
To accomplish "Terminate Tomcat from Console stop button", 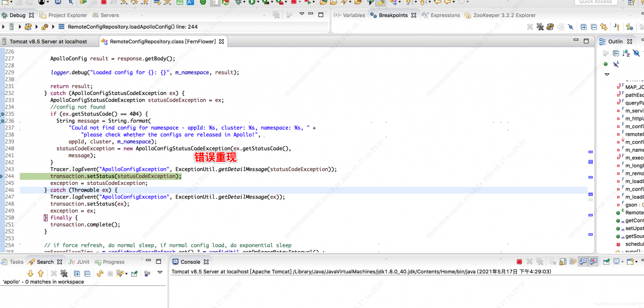I will (x=519, y=262).
